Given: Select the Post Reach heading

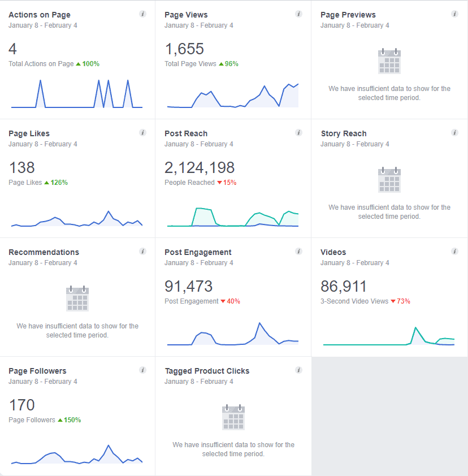Looking at the screenshot, I should point(186,133).
